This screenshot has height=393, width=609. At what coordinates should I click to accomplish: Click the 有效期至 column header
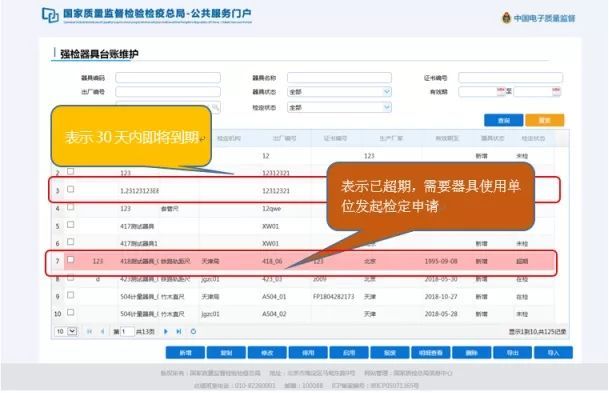(447, 138)
